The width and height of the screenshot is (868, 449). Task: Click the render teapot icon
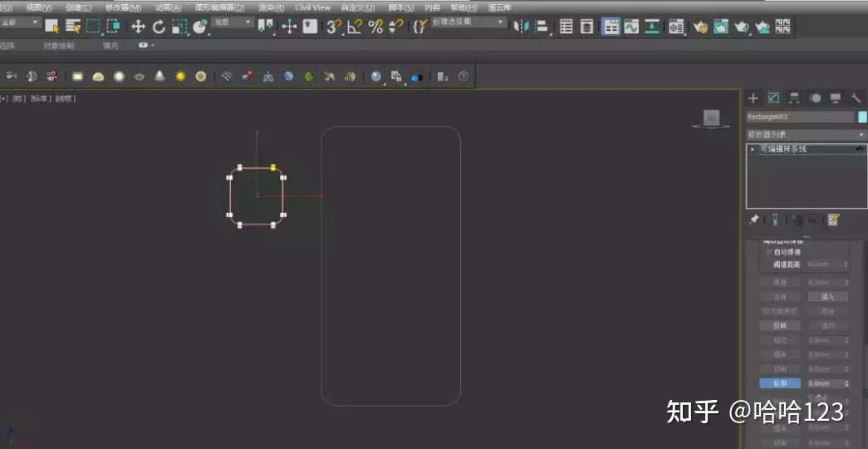tap(742, 26)
